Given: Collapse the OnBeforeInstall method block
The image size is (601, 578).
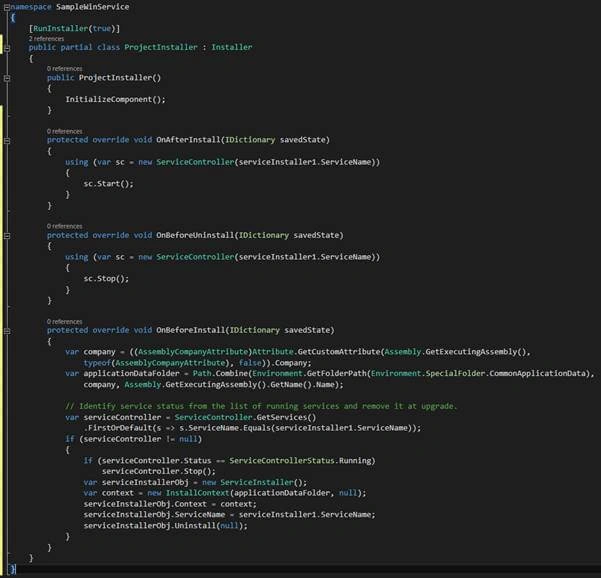Looking at the screenshot, I should 7,331.
